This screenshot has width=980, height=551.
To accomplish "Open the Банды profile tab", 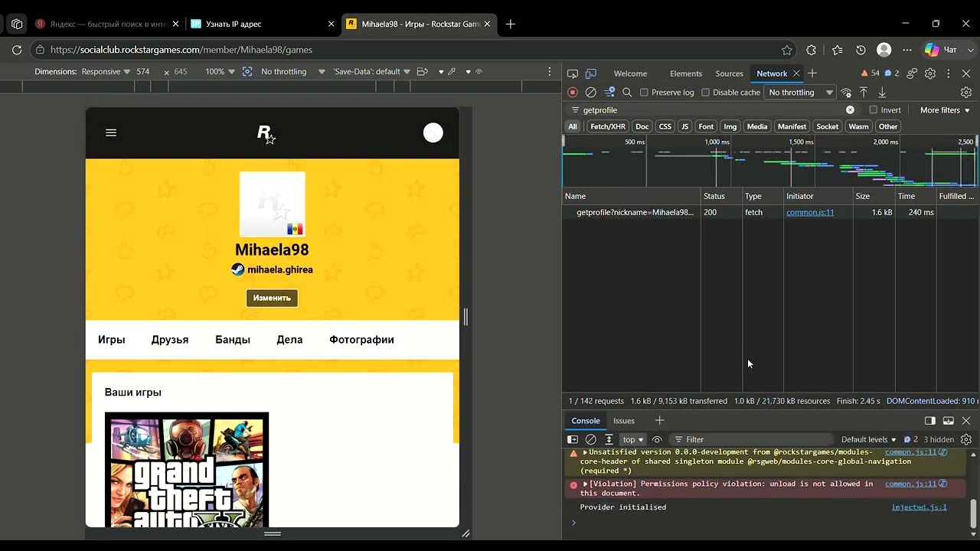I will (x=233, y=340).
